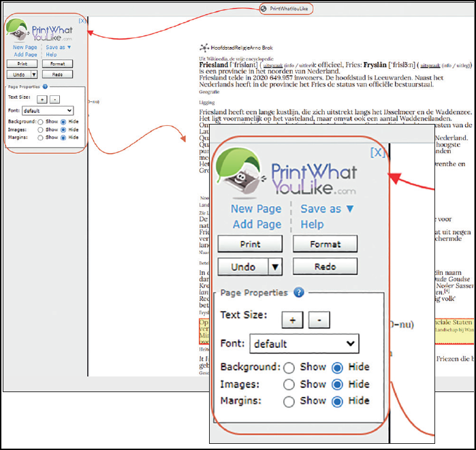Click the 'Ligging' heading text
The image size is (476, 450).
[207, 103]
